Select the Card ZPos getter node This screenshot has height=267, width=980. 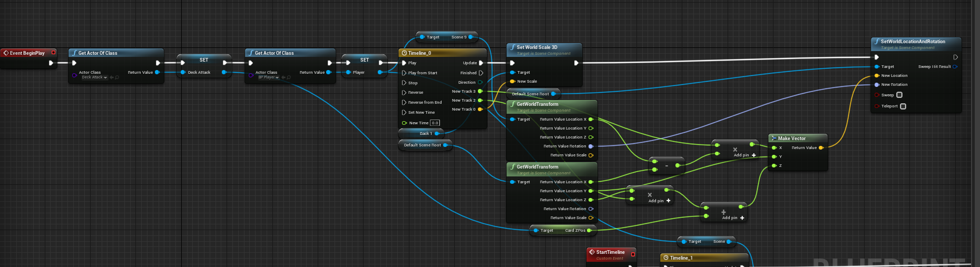click(562, 230)
